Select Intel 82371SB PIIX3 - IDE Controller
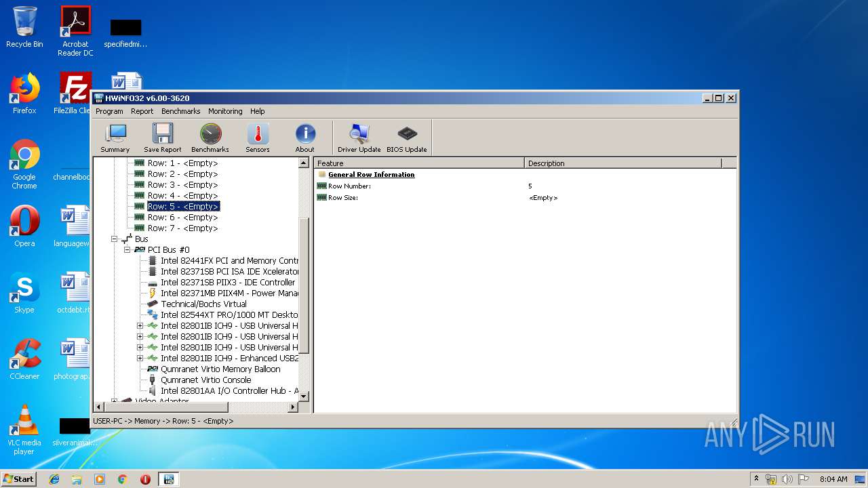The width and height of the screenshot is (868, 488). click(228, 283)
